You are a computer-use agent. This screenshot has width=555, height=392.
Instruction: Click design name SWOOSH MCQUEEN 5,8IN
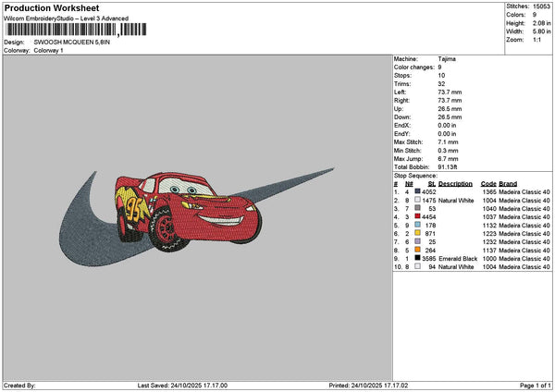tap(72, 43)
